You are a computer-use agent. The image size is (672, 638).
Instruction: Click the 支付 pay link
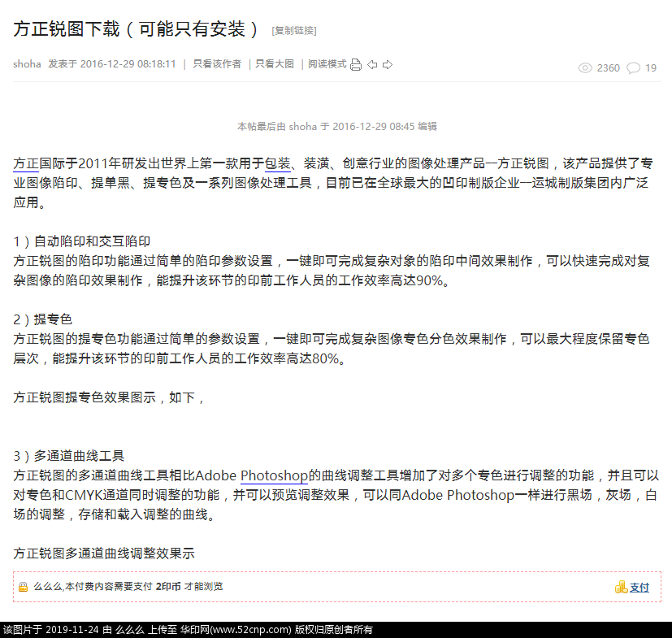(639, 588)
